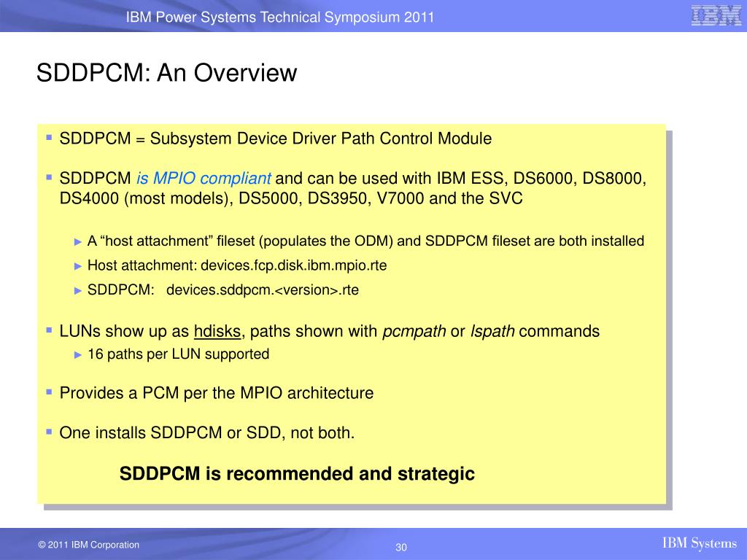The width and height of the screenshot is (747, 560).
Task: Click the square bullet before 'One installs SDDPCM'
Action: point(49,432)
